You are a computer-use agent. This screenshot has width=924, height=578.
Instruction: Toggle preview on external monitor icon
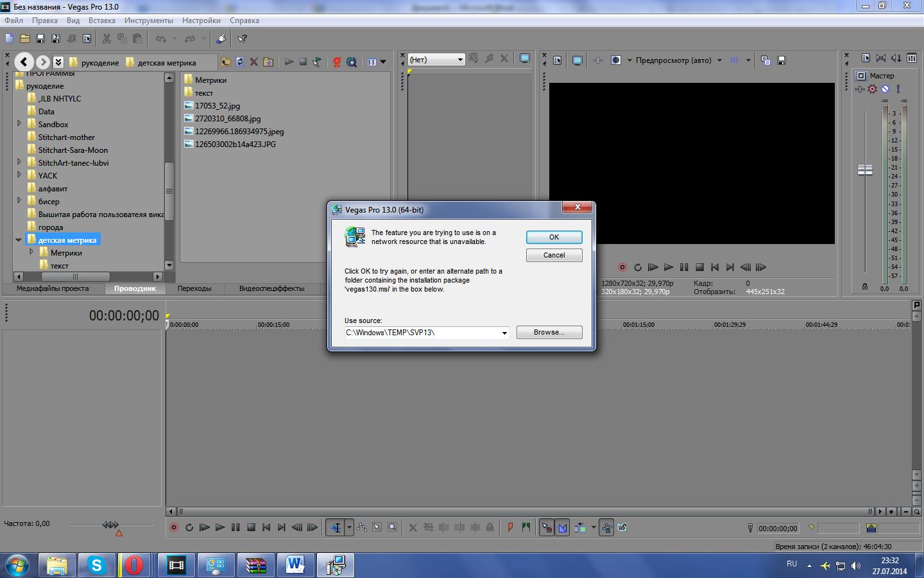click(577, 60)
